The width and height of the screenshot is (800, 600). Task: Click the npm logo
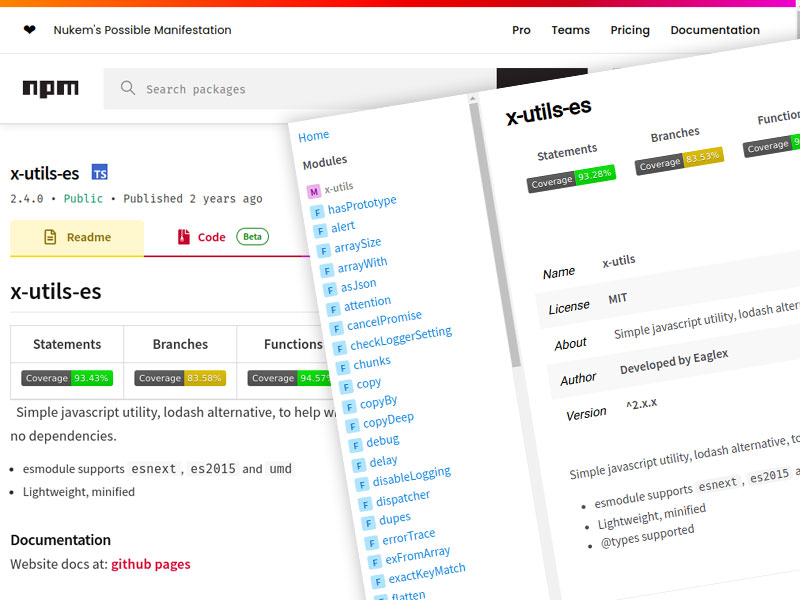pos(50,88)
